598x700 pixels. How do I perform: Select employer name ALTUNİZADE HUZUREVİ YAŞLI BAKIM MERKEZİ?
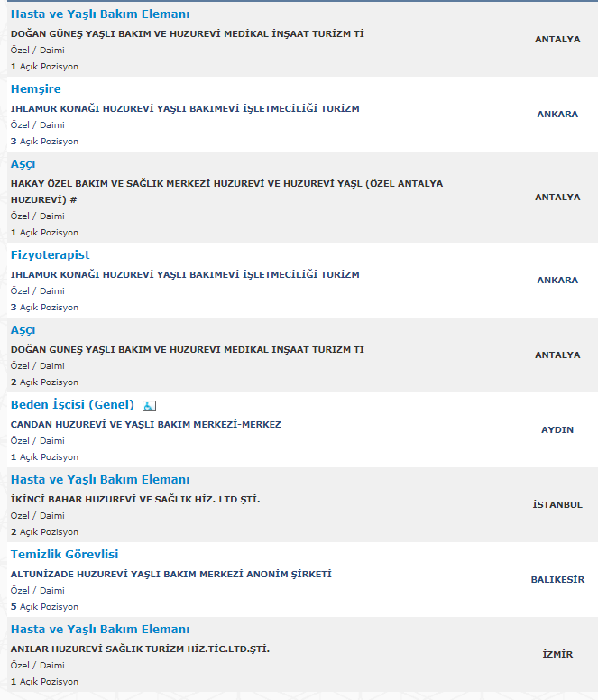[170, 574]
